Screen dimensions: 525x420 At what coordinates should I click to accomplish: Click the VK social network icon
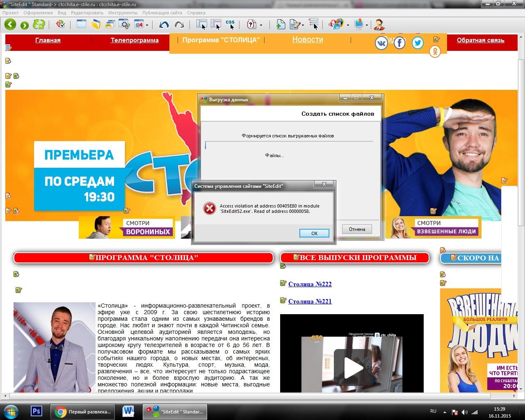(381, 43)
